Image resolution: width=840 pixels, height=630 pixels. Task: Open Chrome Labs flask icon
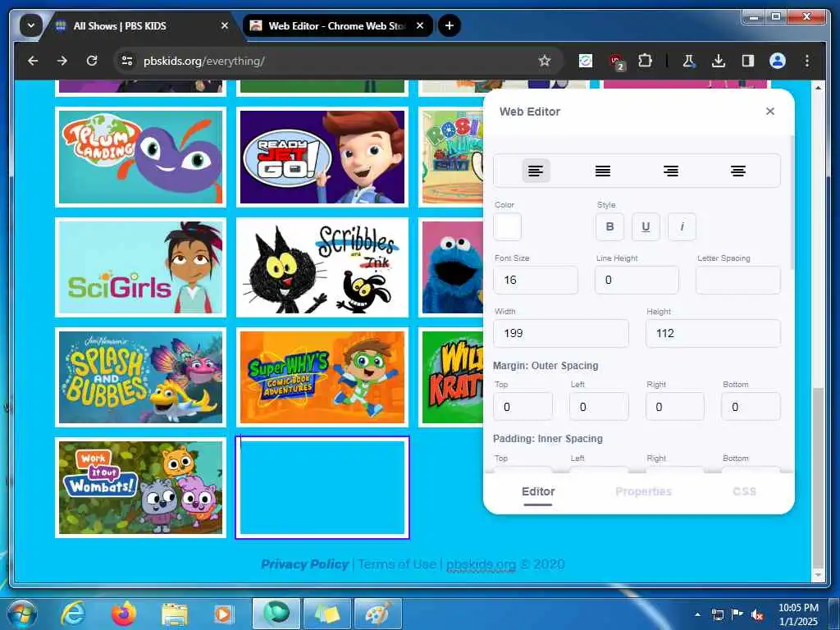689,61
